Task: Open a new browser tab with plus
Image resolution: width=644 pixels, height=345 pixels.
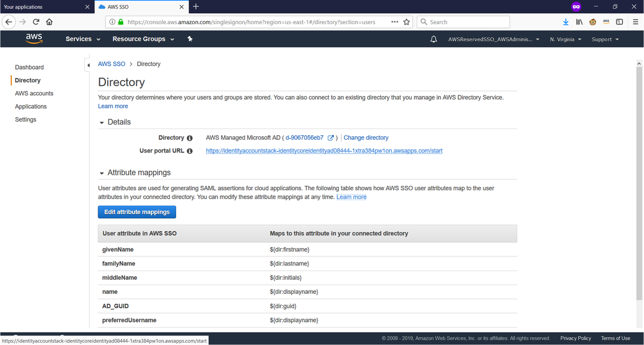Action: 196,7
